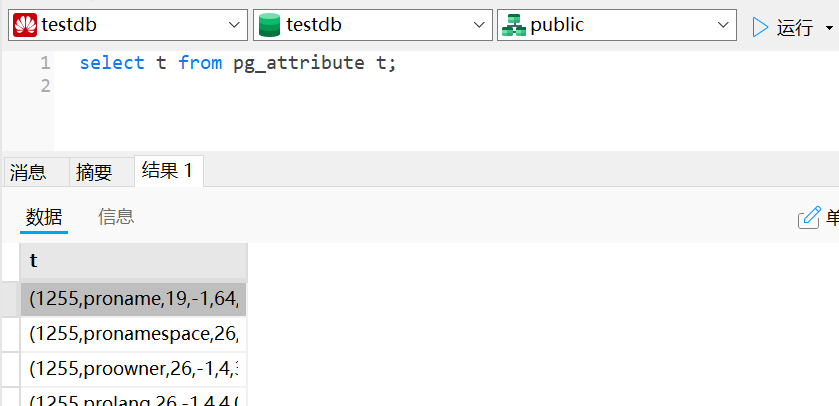This screenshot has width=839, height=406.
Task: Select the 结果 1 tab
Action: coord(167,170)
